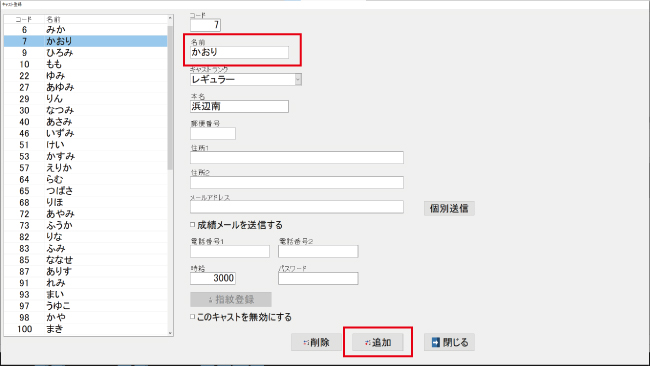Sort list by 名前 column header
The height and width of the screenshot is (366, 650).
click(105, 19)
